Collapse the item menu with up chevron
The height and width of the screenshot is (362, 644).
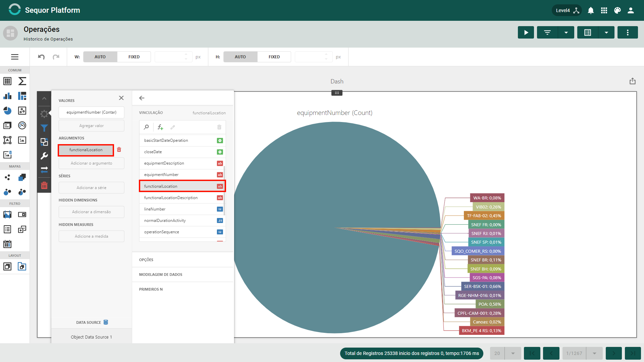pos(44,99)
